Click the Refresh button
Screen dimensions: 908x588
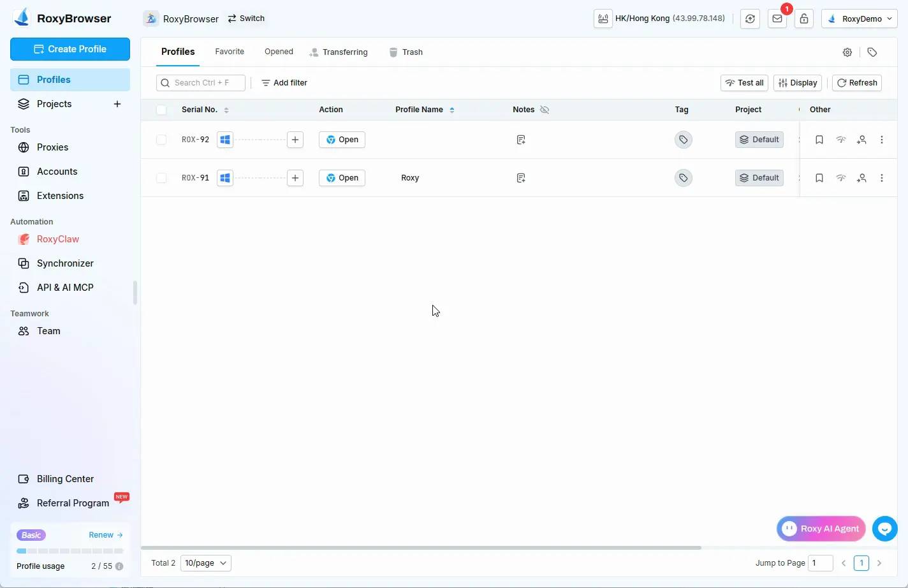(x=857, y=83)
